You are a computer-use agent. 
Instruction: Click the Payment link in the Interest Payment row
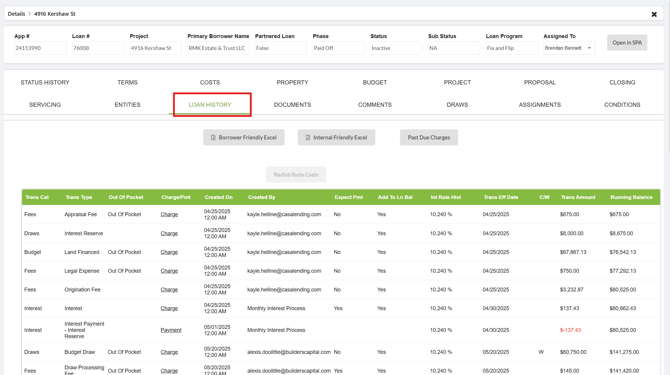[171, 330]
